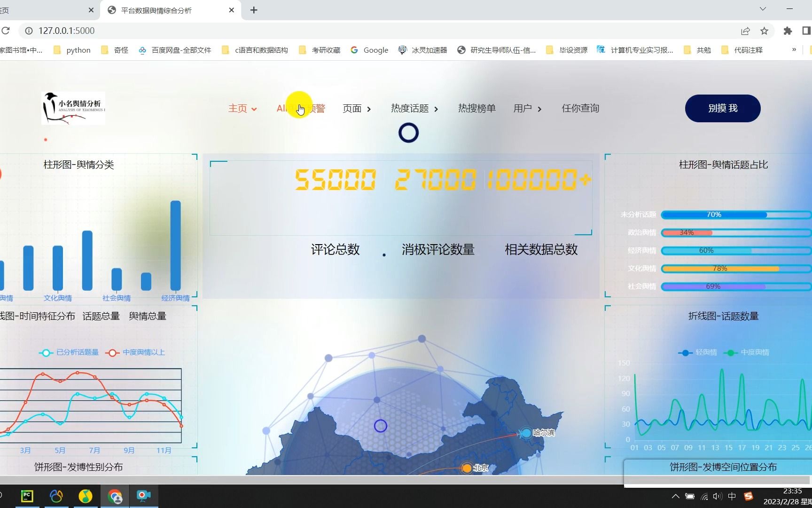
Task: Open the 共勉 bookmark folder
Action: (697, 50)
